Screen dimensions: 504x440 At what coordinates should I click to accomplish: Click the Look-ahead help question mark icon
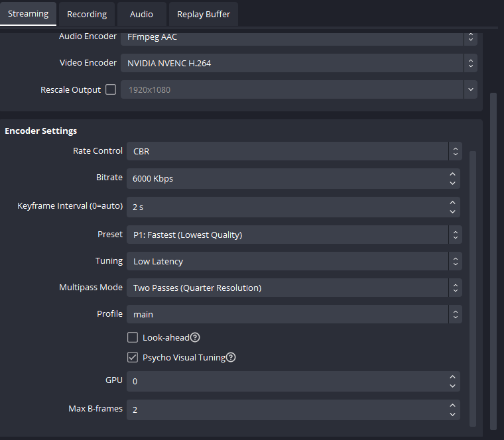click(195, 338)
